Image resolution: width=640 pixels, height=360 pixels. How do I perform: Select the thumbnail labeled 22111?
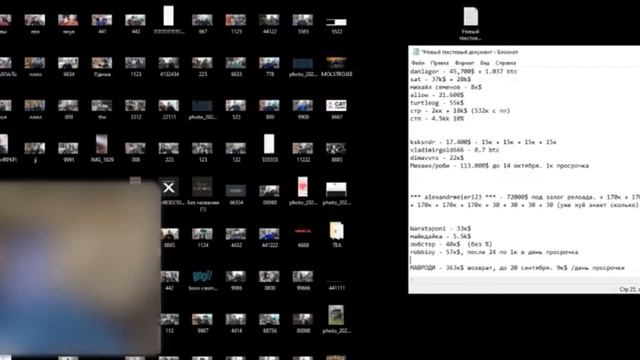point(169,109)
